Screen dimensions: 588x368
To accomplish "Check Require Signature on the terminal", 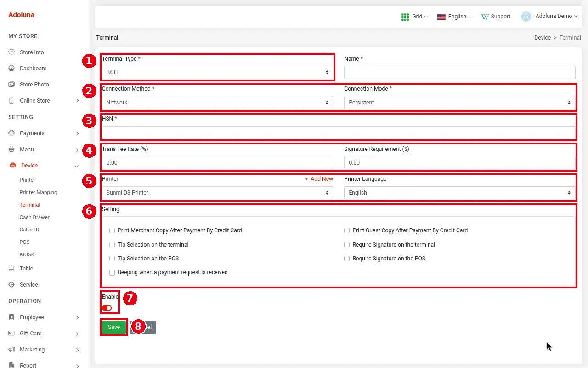I will (x=347, y=245).
